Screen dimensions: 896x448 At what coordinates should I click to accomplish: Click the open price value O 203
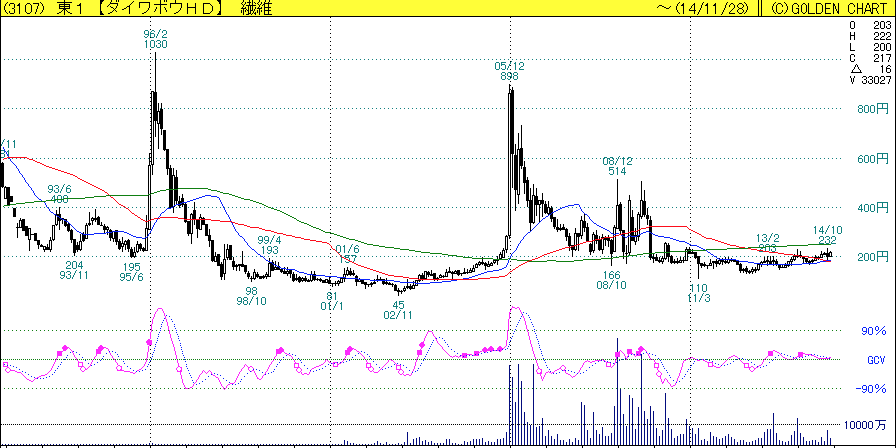[x=870, y=25]
